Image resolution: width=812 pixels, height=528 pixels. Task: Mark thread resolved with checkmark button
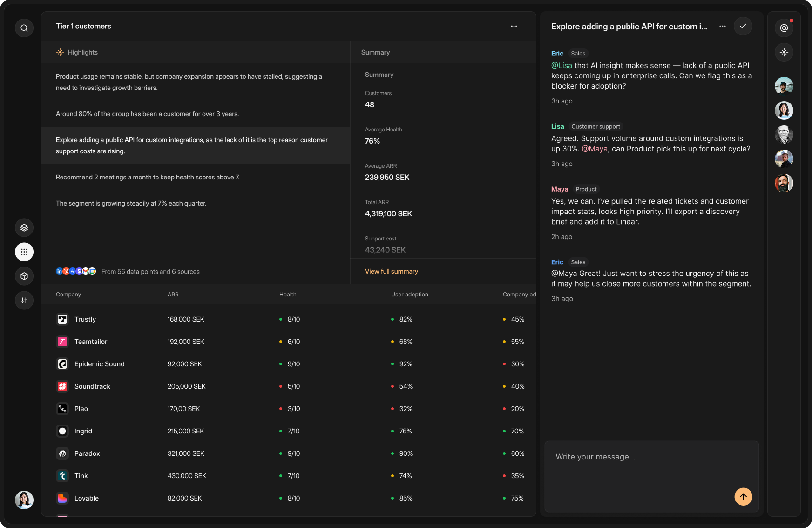tap(743, 26)
